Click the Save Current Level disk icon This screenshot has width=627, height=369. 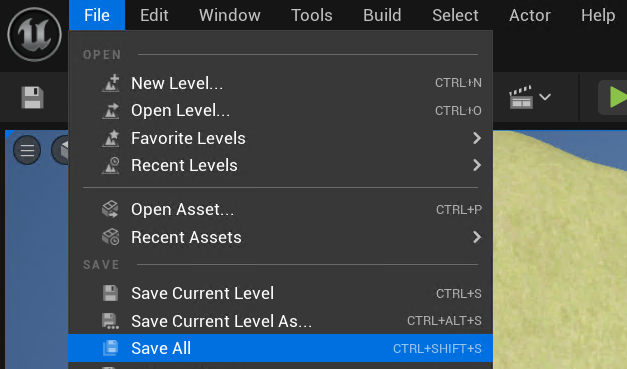(x=110, y=293)
